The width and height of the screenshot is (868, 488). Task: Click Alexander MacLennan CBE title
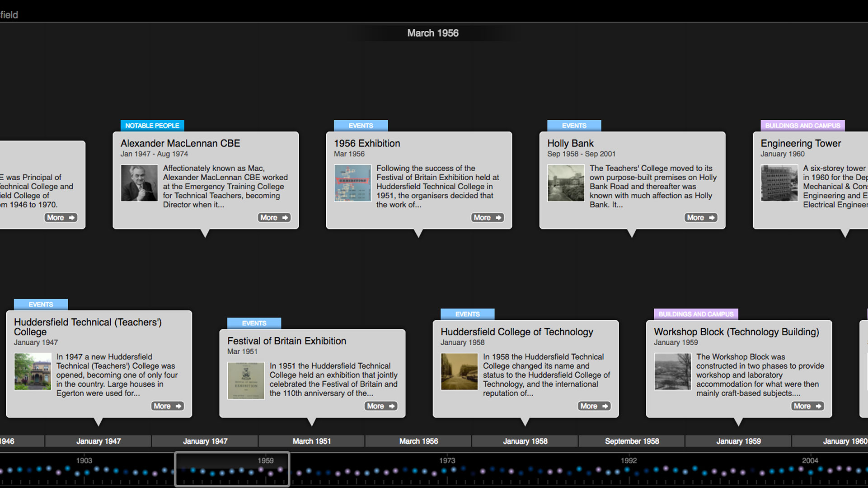(x=180, y=143)
